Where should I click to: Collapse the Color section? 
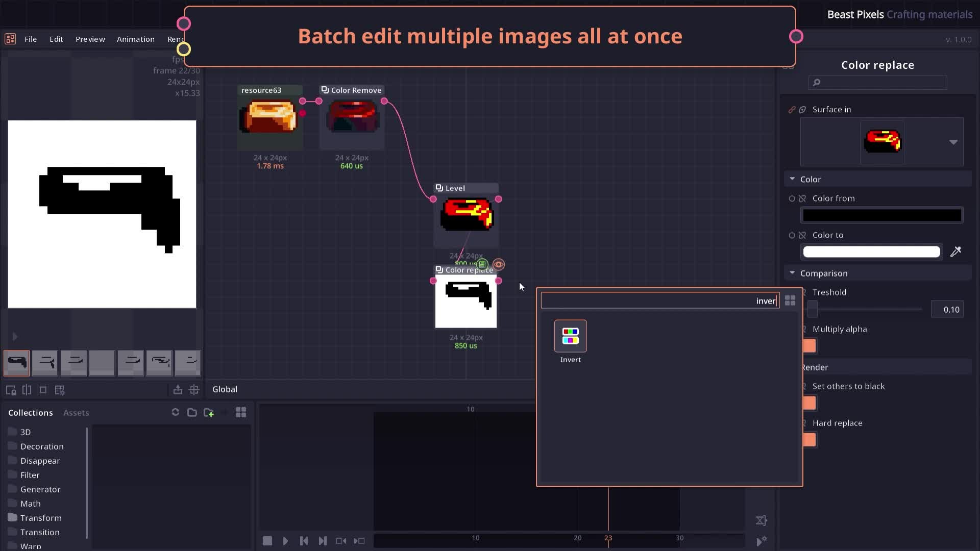pyautogui.click(x=792, y=179)
